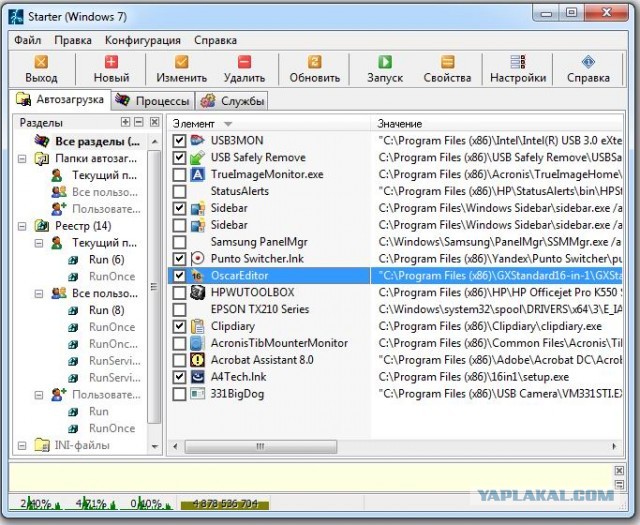Collapse Все пользователи node under Реестр
Screen dimensions: 640x525
[39, 294]
